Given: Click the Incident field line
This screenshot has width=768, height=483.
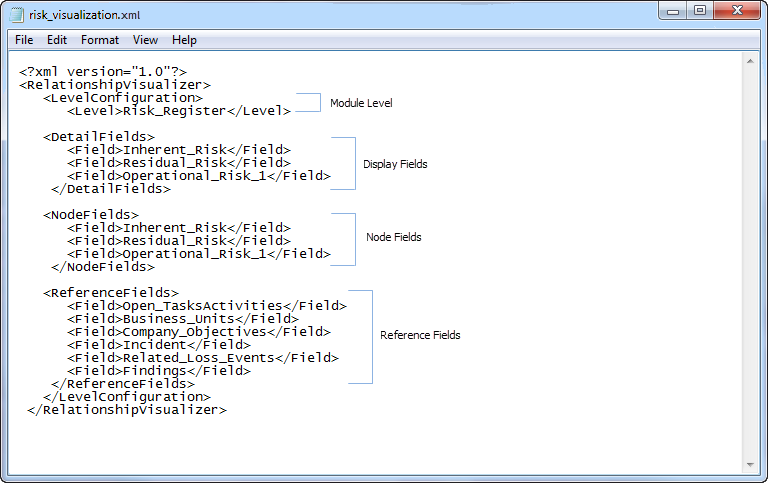Looking at the screenshot, I should [159, 345].
